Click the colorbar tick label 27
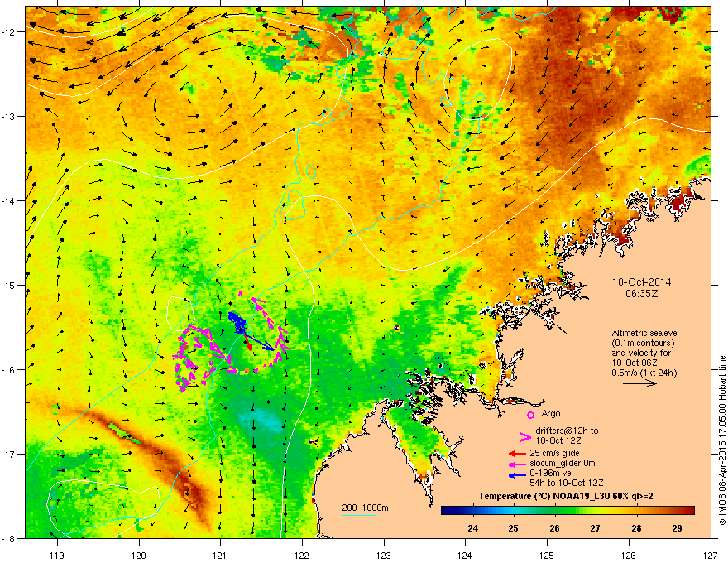The height and width of the screenshot is (563, 728). pyautogui.click(x=595, y=528)
